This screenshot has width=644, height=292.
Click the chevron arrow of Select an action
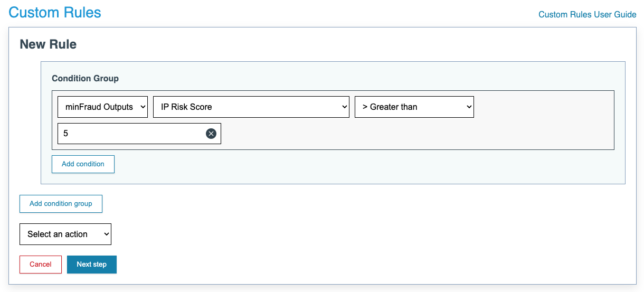click(106, 234)
